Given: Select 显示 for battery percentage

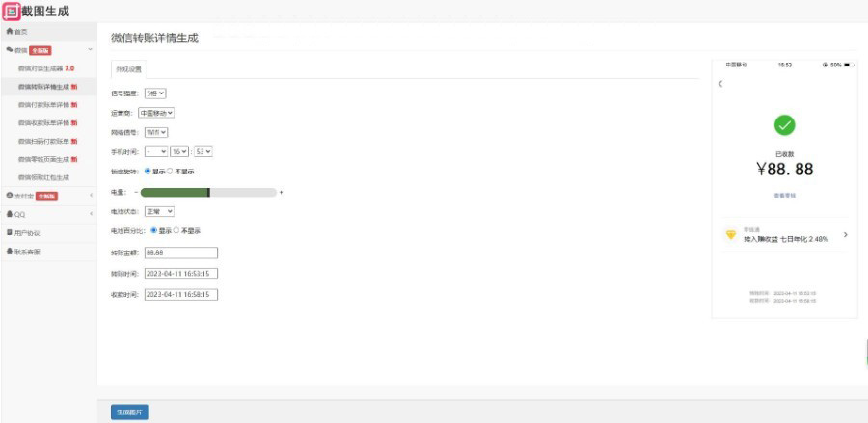Looking at the screenshot, I should tap(154, 230).
